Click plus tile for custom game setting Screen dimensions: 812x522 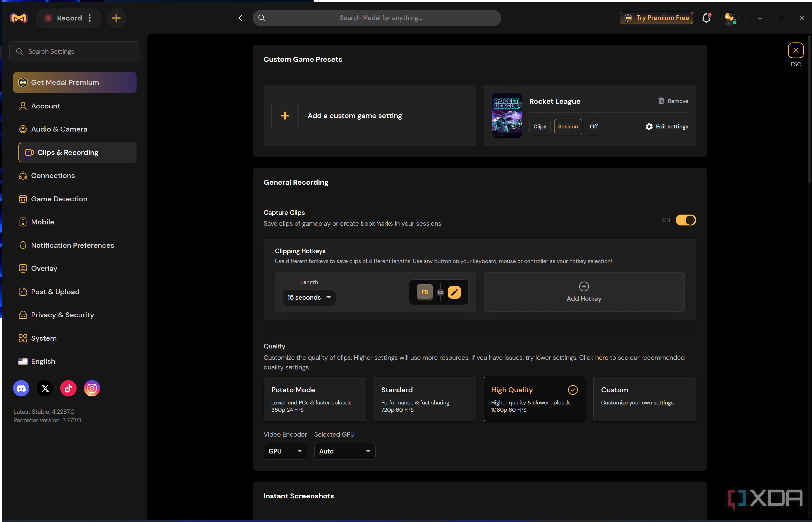[x=285, y=116]
